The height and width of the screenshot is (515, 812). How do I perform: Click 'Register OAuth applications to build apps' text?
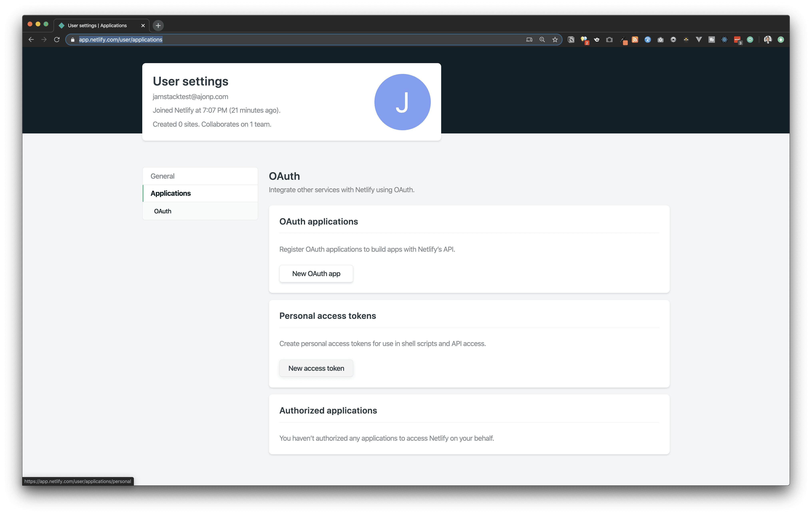click(x=367, y=249)
